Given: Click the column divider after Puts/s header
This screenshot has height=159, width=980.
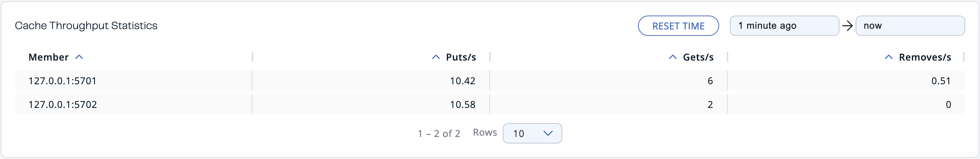Looking at the screenshot, I should tap(490, 57).
